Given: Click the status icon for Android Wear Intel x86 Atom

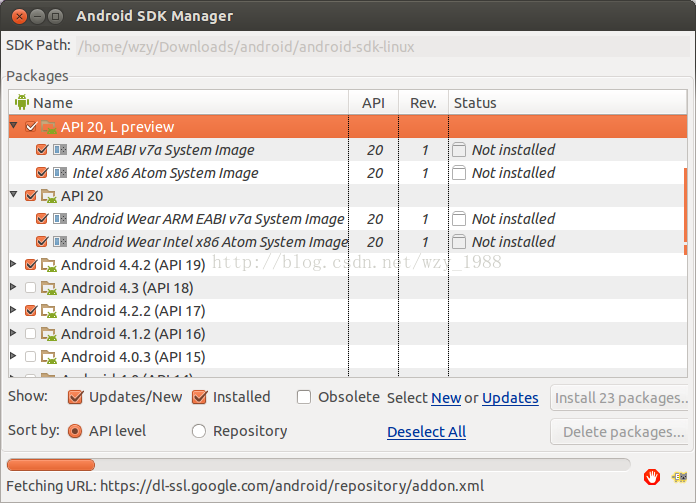Looking at the screenshot, I should [459, 242].
